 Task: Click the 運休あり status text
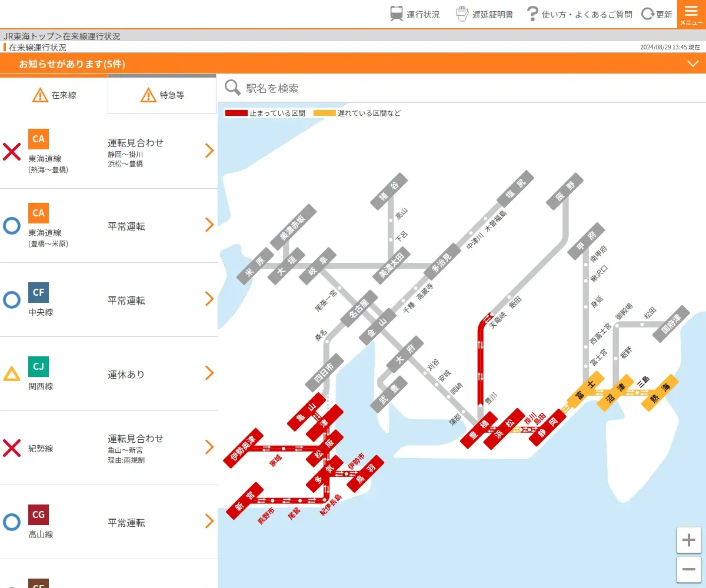[x=126, y=375]
